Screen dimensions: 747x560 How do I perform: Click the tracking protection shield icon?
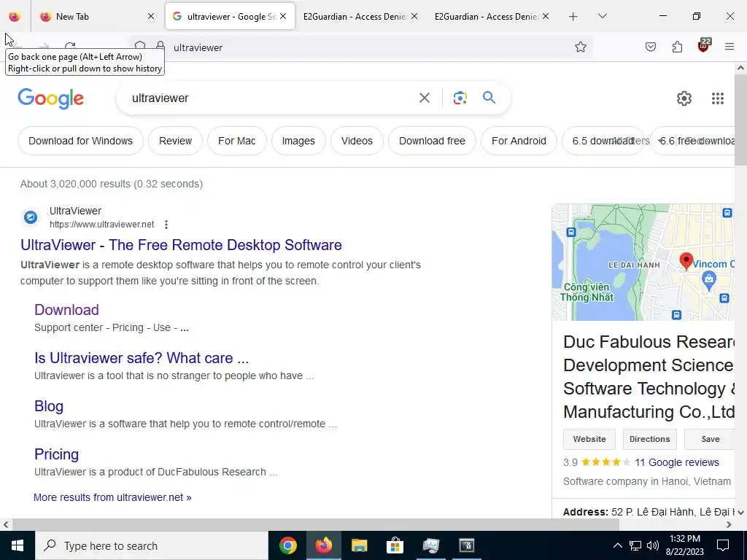point(140,46)
